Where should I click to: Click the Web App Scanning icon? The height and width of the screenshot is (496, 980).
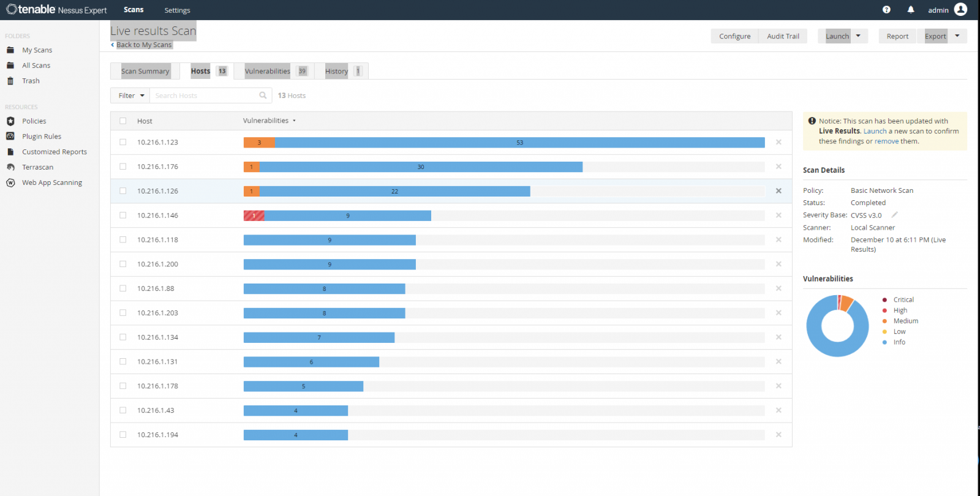click(10, 182)
